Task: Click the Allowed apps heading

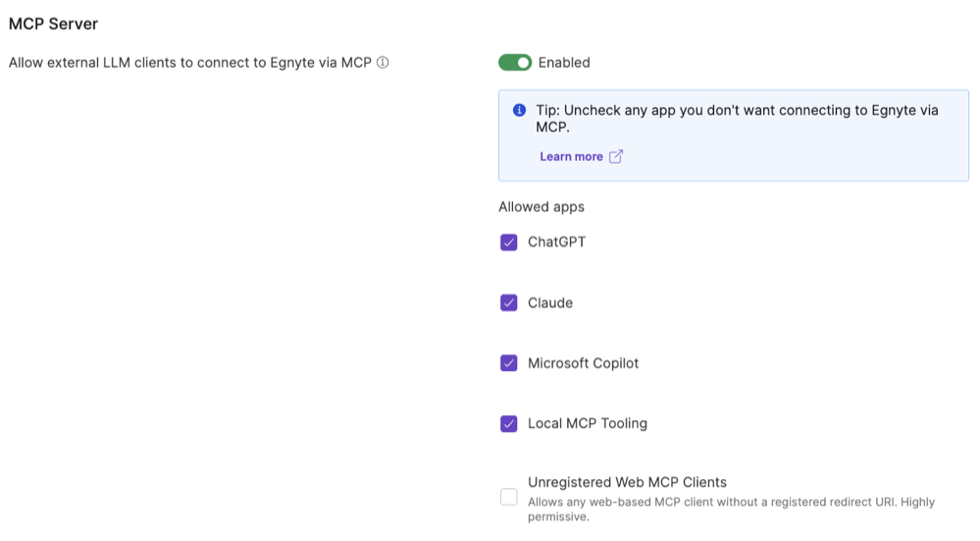Action: pos(542,207)
